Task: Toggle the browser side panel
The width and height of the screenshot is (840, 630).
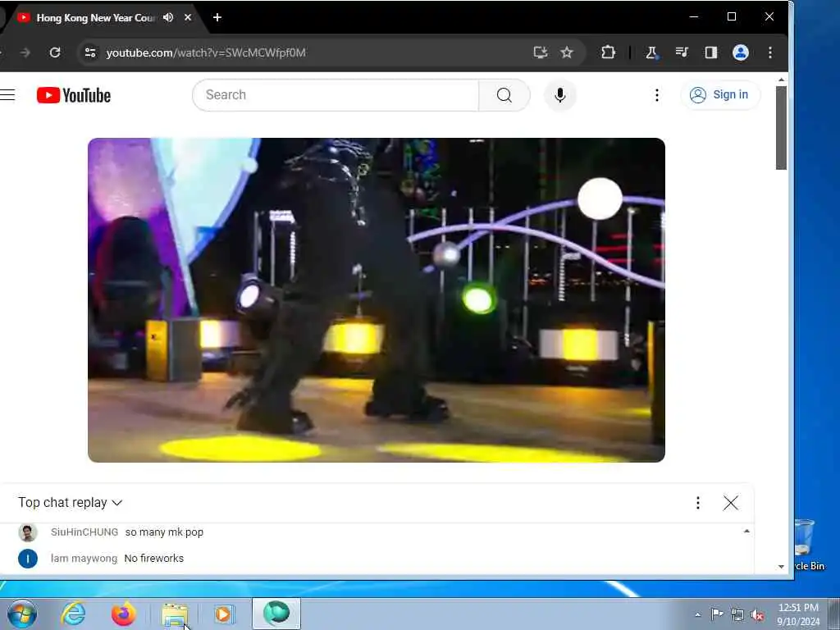Action: coord(711,52)
